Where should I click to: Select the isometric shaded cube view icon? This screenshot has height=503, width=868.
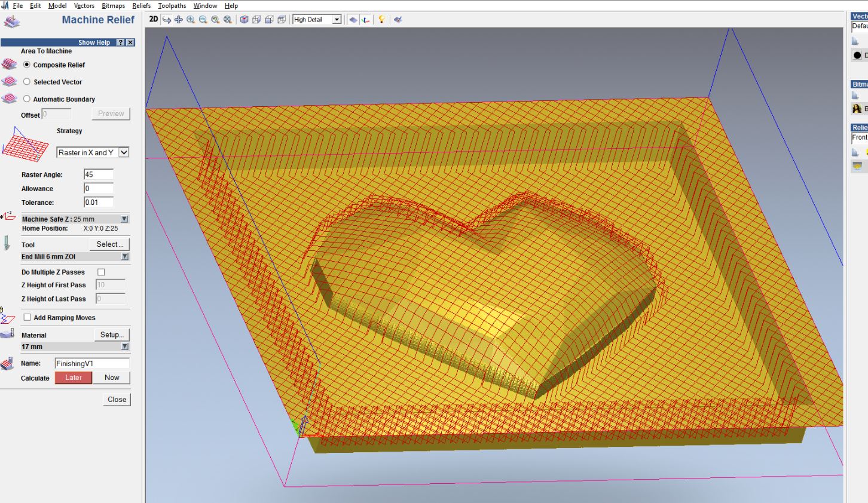coord(244,20)
